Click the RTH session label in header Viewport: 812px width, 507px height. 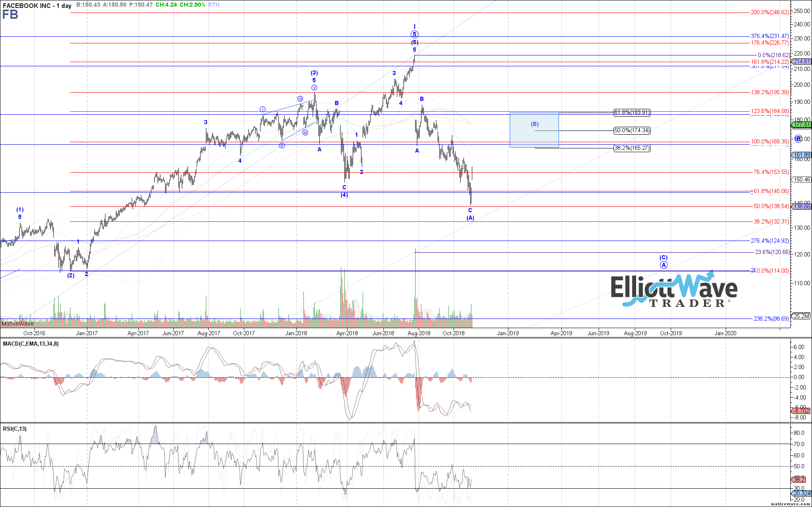point(214,5)
